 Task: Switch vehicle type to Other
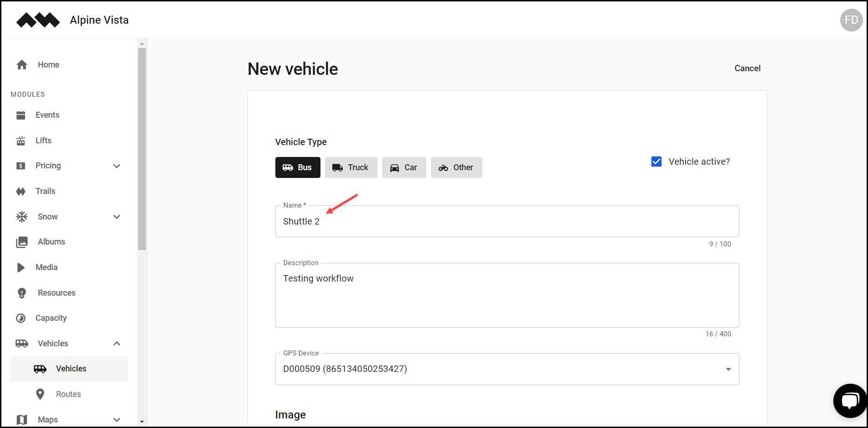(456, 167)
